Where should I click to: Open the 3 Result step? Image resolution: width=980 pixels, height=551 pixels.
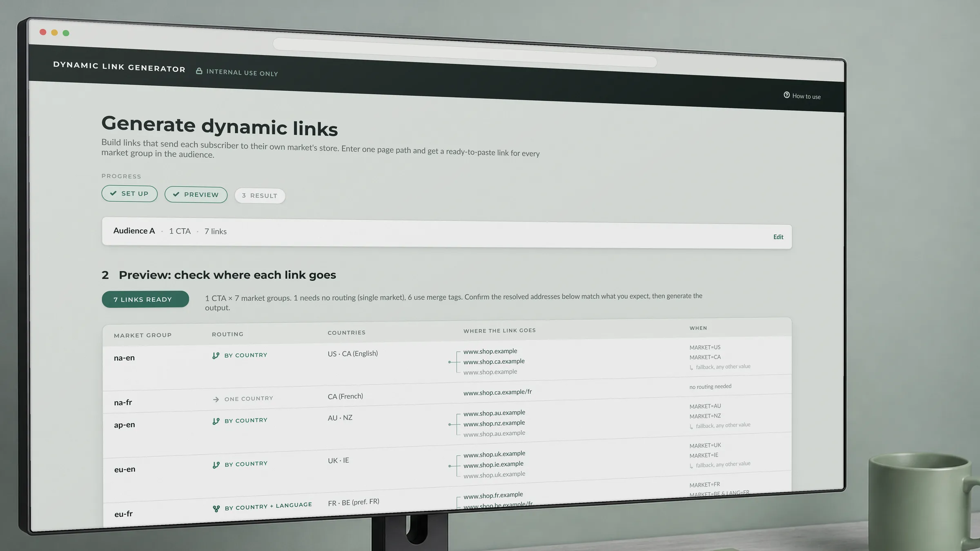pyautogui.click(x=260, y=196)
